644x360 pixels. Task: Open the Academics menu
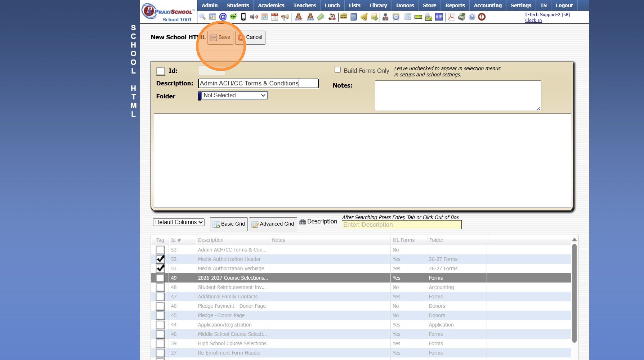[x=271, y=5]
